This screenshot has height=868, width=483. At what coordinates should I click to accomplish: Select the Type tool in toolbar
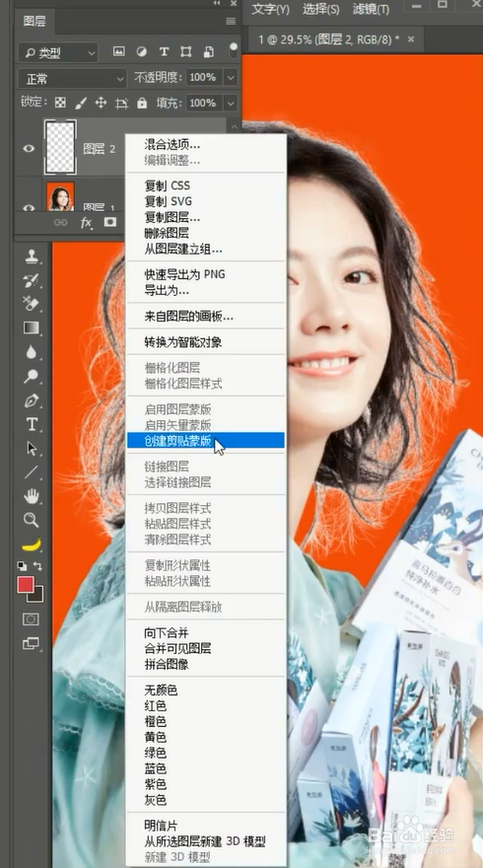click(32, 424)
